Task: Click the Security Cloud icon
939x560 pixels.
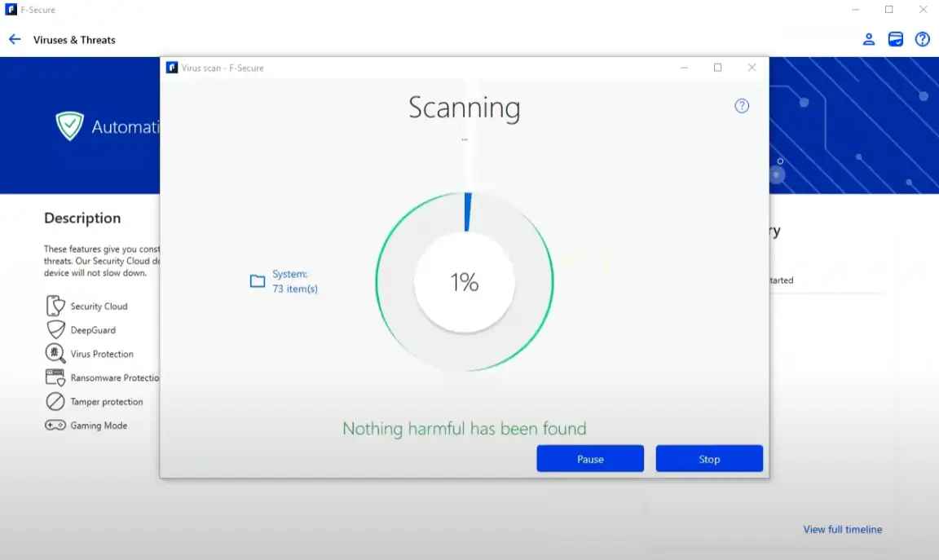Action: click(55, 306)
